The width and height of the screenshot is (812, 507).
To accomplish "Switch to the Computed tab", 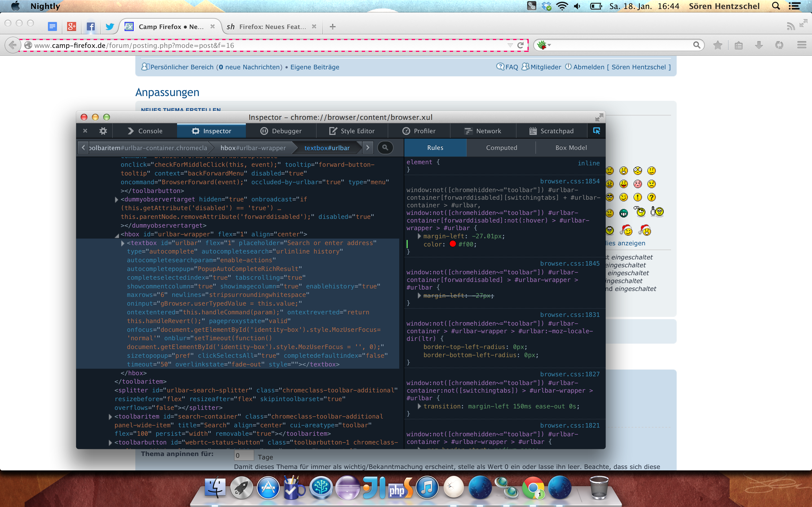I will (x=501, y=148).
